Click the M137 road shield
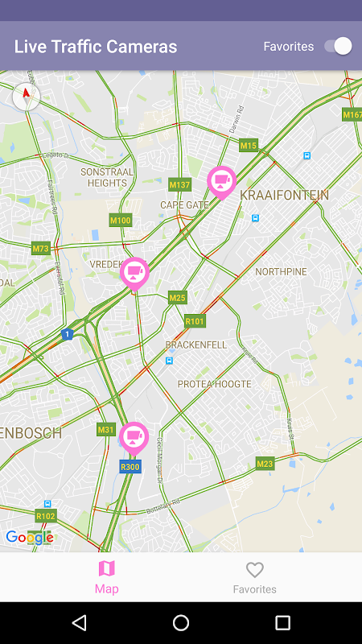This screenshot has width=362, height=644. coord(179,184)
